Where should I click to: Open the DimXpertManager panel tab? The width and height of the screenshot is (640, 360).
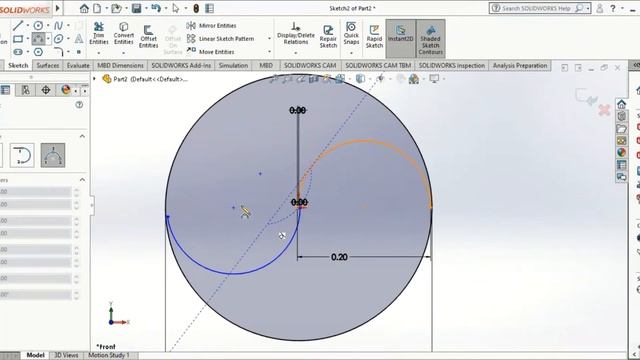46,90
